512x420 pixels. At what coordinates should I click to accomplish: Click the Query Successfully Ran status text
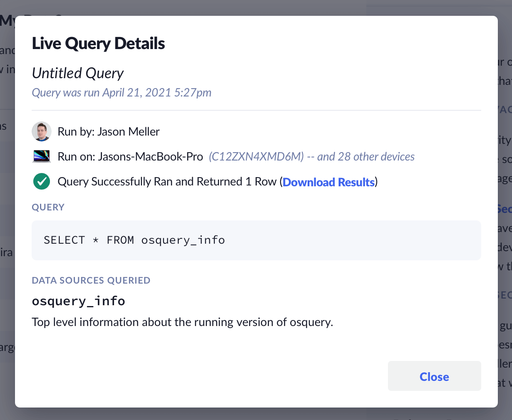(x=167, y=182)
